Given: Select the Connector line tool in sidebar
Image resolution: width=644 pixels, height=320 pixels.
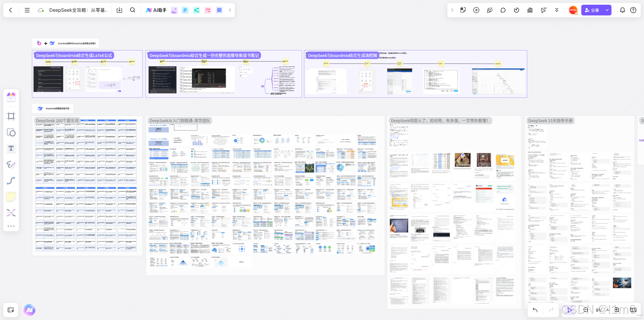Looking at the screenshot, I should [11, 181].
